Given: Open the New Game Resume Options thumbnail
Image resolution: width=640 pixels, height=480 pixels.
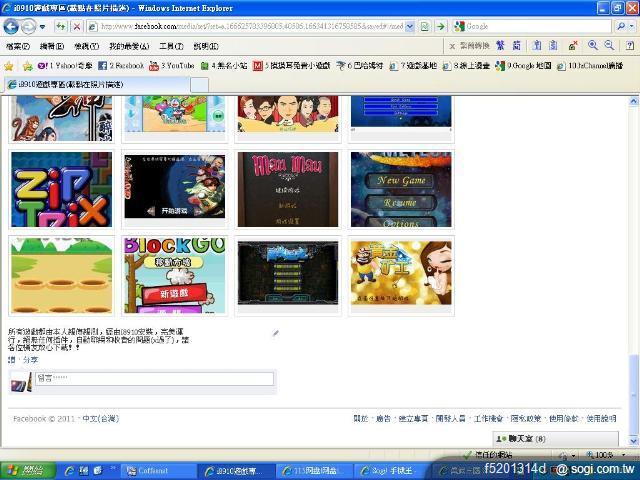Looking at the screenshot, I should (401, 189).
